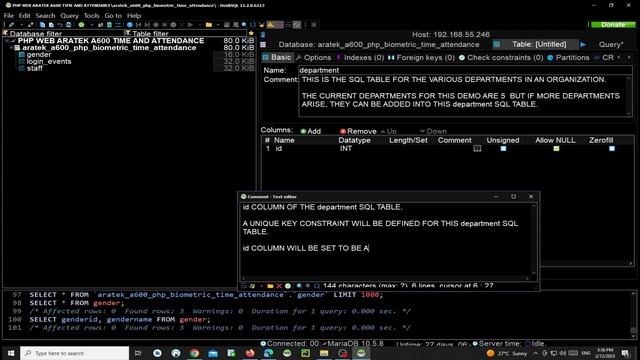This screenshot has width=640, height=360.
Task: Open dropdown arrow next to the refresh icon
Action: coord(91,25)
